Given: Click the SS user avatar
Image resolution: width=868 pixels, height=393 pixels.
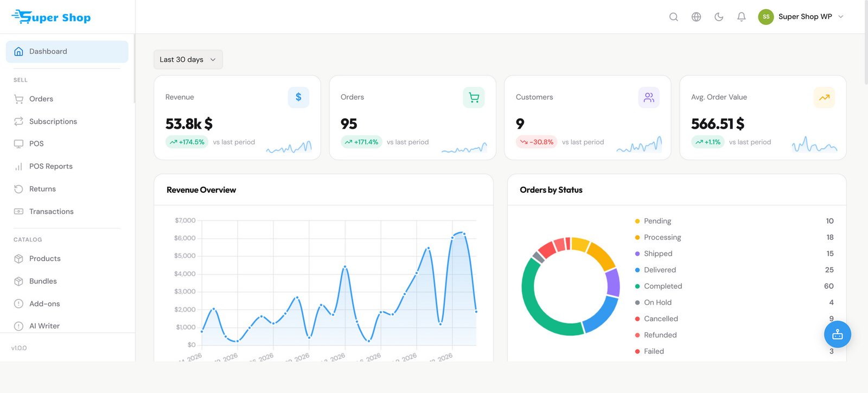Looking at the screenshot, I should point(766,17).
